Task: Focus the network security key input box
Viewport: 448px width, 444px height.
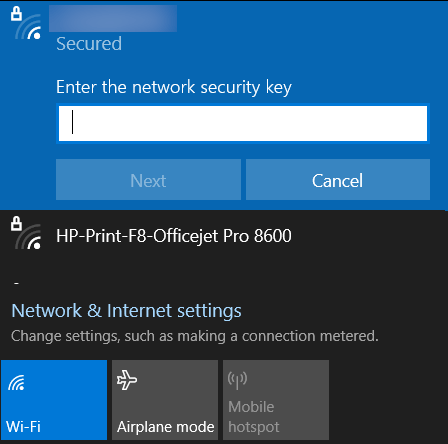Action: point(243,124)
